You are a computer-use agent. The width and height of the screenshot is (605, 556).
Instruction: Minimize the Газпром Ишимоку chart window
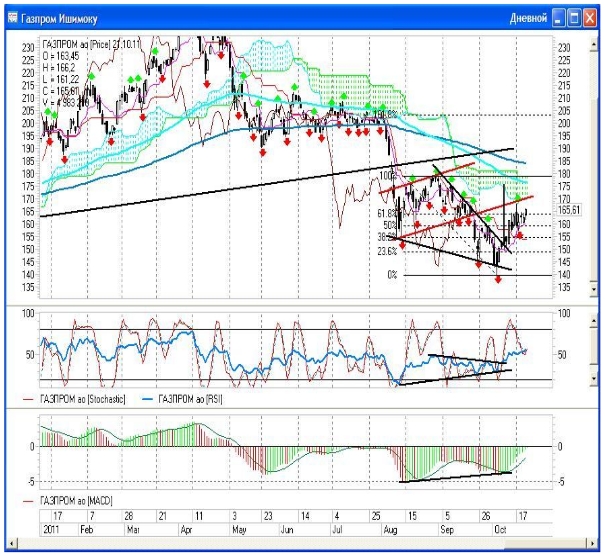click(558, 18)
